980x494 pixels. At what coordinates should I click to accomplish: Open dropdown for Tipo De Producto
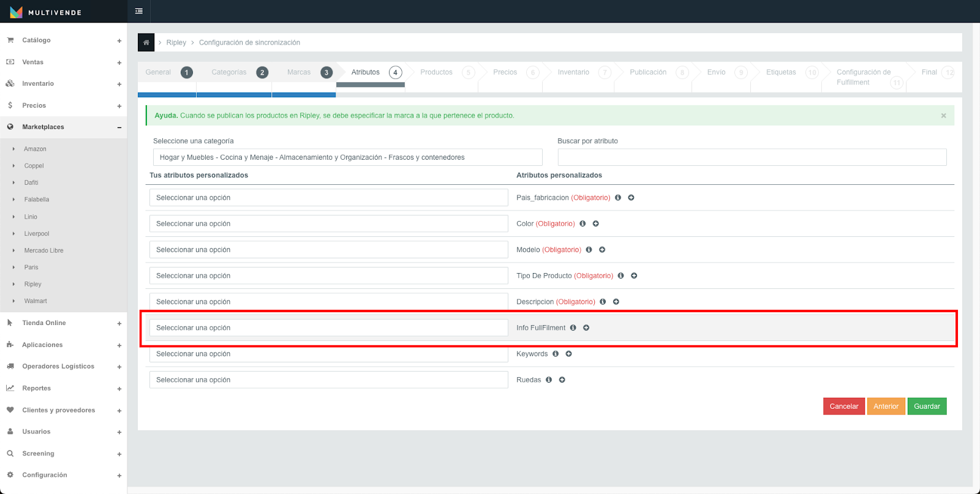pos(329,275)
